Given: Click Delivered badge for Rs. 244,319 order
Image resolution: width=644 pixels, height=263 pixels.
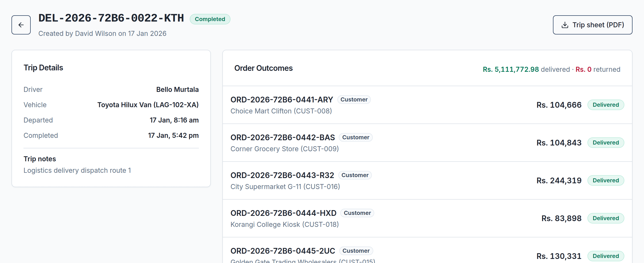Looking at the screenshot, I should [x=605, y=181].
